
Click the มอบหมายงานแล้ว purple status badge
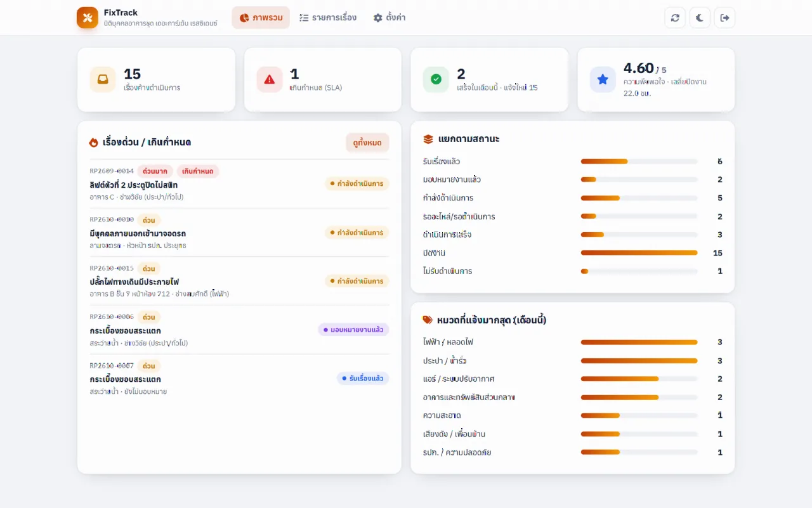pos(353,330)
